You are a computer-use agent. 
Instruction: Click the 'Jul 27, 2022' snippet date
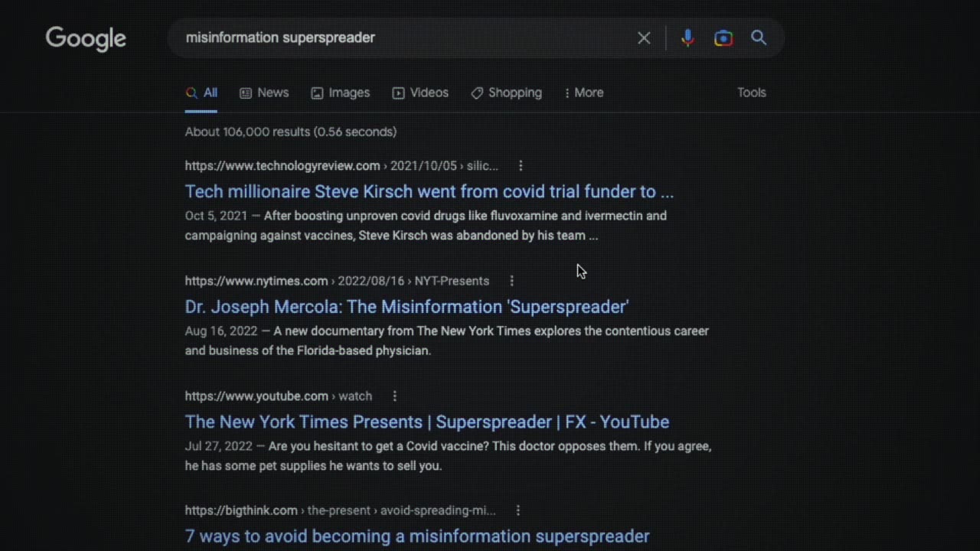click(218, 446)
